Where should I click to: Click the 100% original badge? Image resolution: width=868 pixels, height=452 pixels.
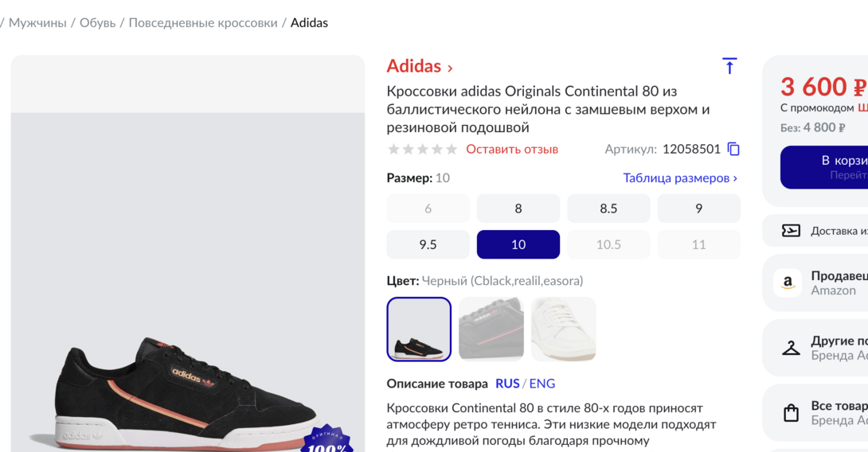pos(328,441)
